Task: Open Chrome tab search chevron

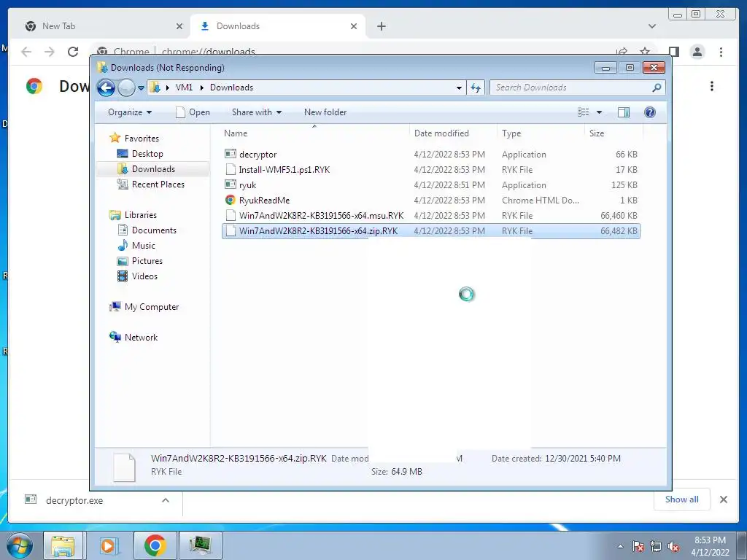Action: 651,26
